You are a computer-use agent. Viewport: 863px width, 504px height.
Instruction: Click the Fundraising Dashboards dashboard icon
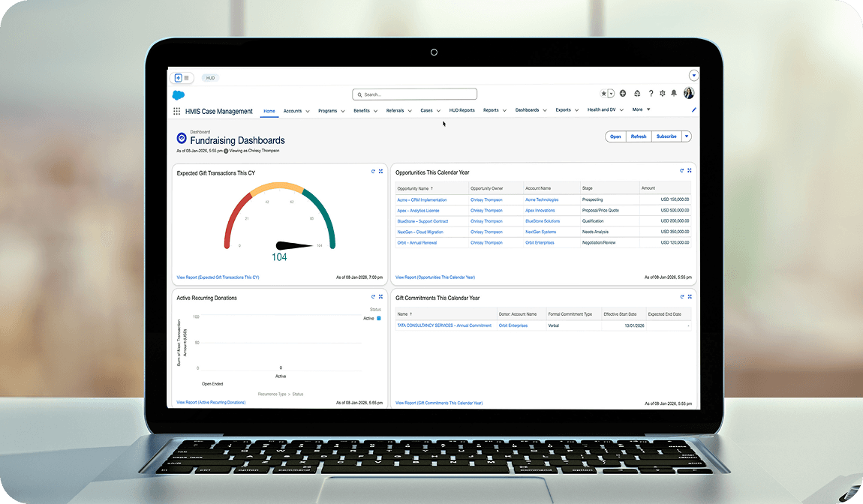[x=182, y=138]
